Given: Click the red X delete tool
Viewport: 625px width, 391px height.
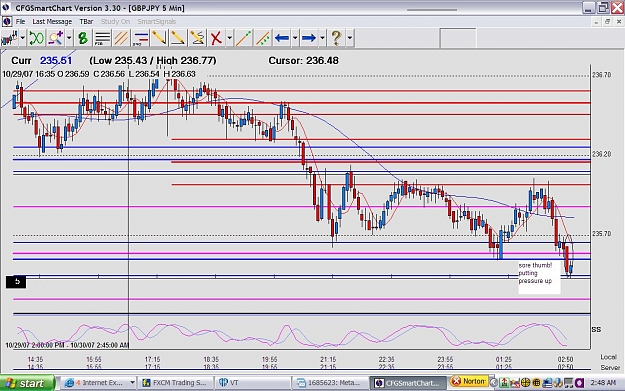Looking at the screenshot, I should click(216, 38).
